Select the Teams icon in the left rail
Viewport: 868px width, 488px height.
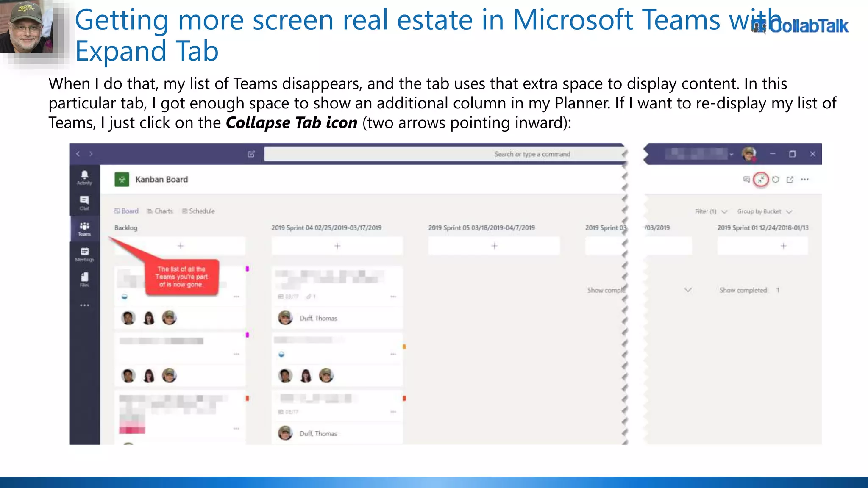pos(84,229)
